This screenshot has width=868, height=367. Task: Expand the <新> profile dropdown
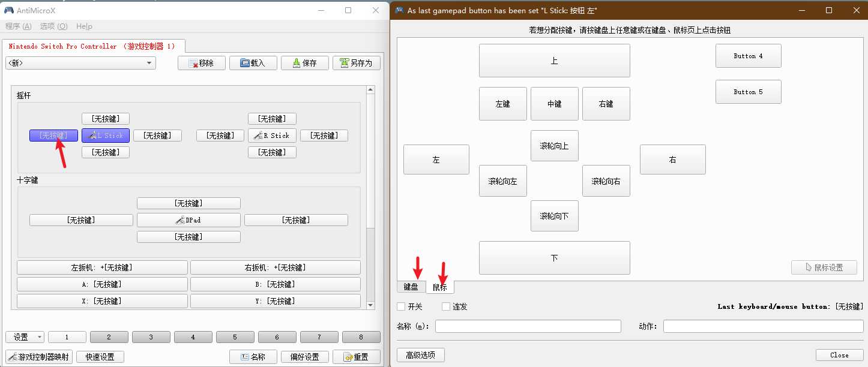coord(80,63)
